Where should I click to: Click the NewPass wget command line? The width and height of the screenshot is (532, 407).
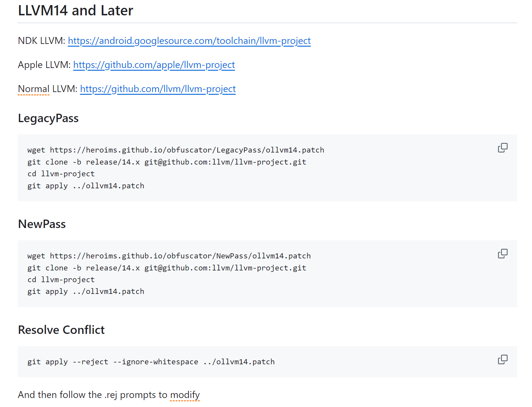[169, 256]
